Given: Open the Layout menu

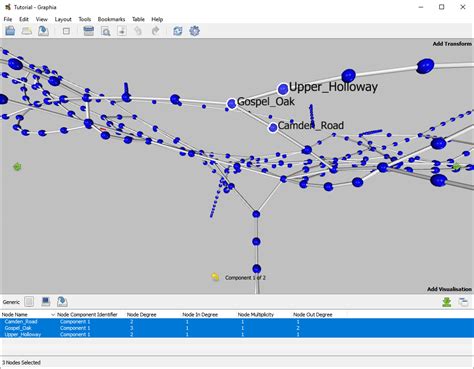Looking at the screenshot, I should click(63, 19).
